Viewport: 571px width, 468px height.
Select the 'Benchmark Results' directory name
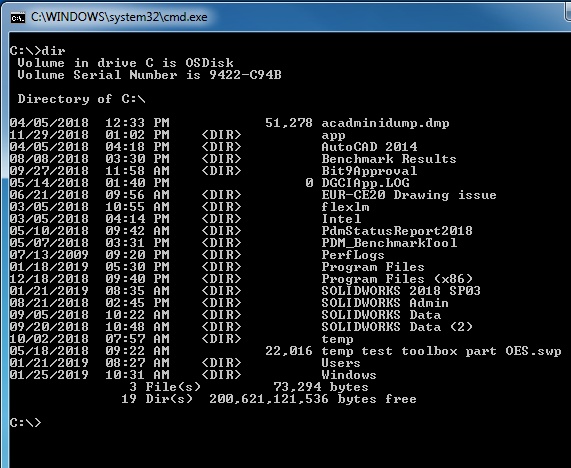pos(389,159)
